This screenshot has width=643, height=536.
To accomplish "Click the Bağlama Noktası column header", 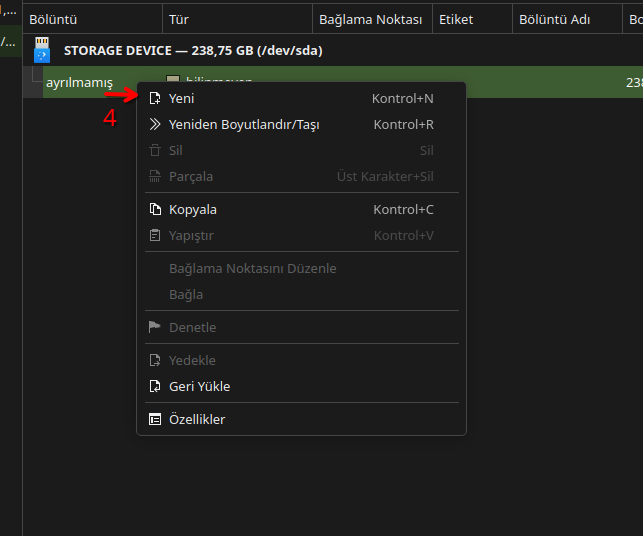I will click(370, 19).
